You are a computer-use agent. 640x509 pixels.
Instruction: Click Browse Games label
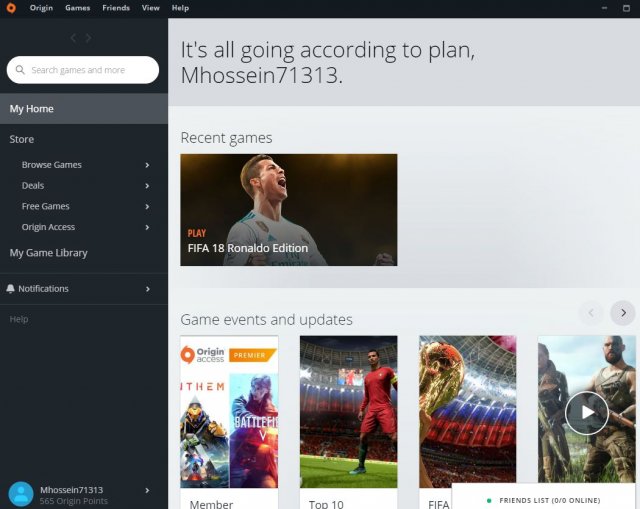pyautogui.click(x=52, y=165)
